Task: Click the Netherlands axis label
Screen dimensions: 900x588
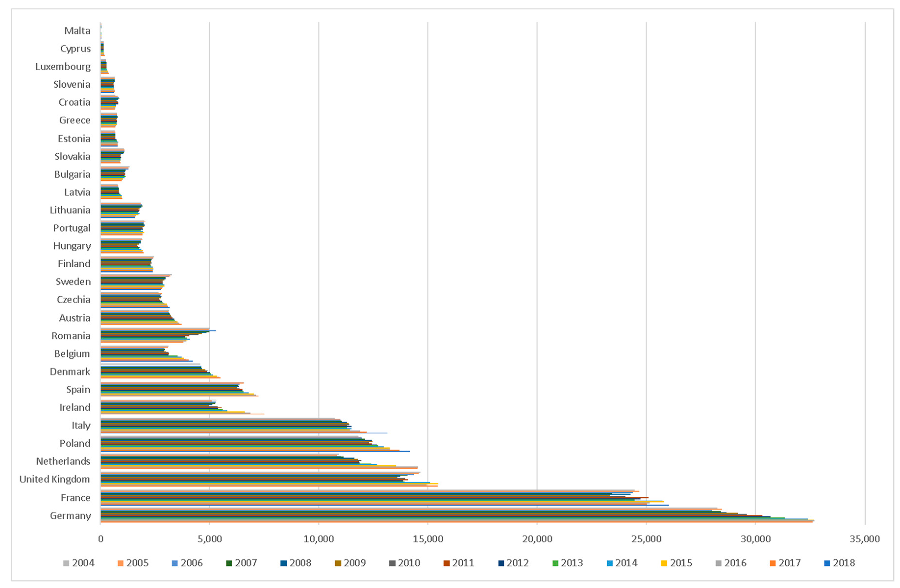Action: (x=63, y=461)
